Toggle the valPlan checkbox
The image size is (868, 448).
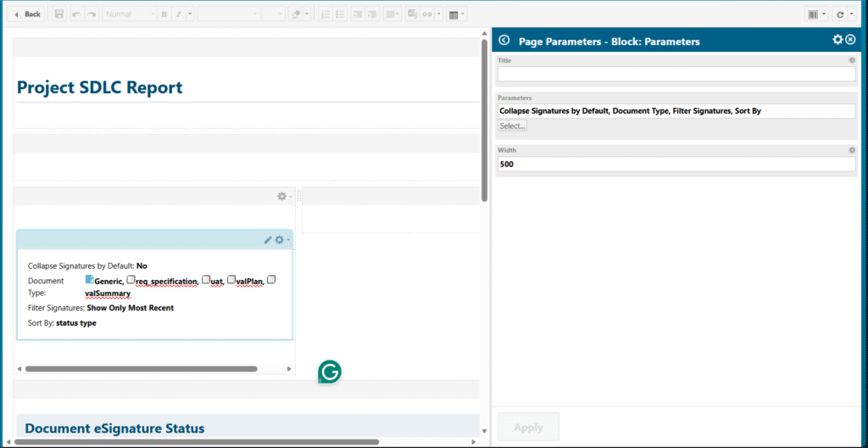tap(231, 280)
